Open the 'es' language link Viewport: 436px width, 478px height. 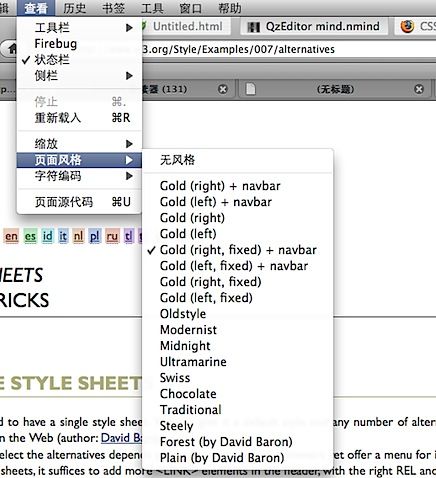point(30,236)
